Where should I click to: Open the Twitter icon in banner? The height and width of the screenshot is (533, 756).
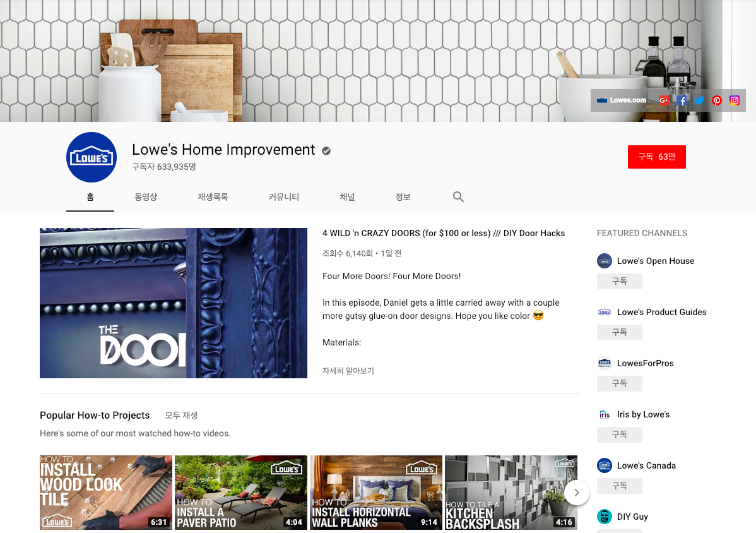699,100
